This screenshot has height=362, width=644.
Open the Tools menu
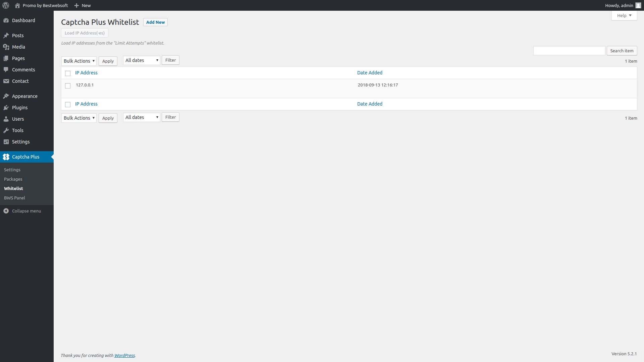point(27,130)
